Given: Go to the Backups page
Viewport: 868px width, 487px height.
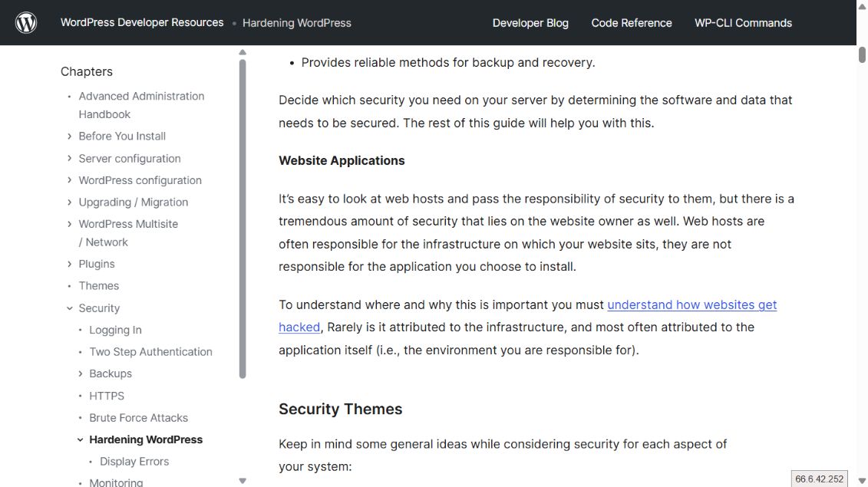Looking at the screenshot, I should 111,373.
